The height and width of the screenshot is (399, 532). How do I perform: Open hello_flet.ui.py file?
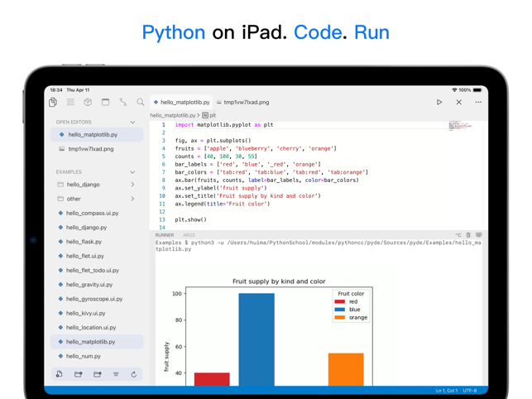[x=97, y=256]
